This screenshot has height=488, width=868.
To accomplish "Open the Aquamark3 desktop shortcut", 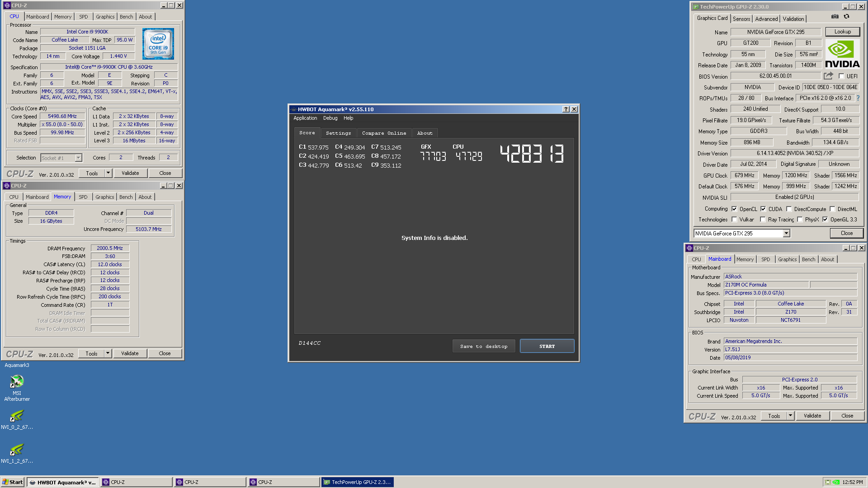I will pos(17,365).
